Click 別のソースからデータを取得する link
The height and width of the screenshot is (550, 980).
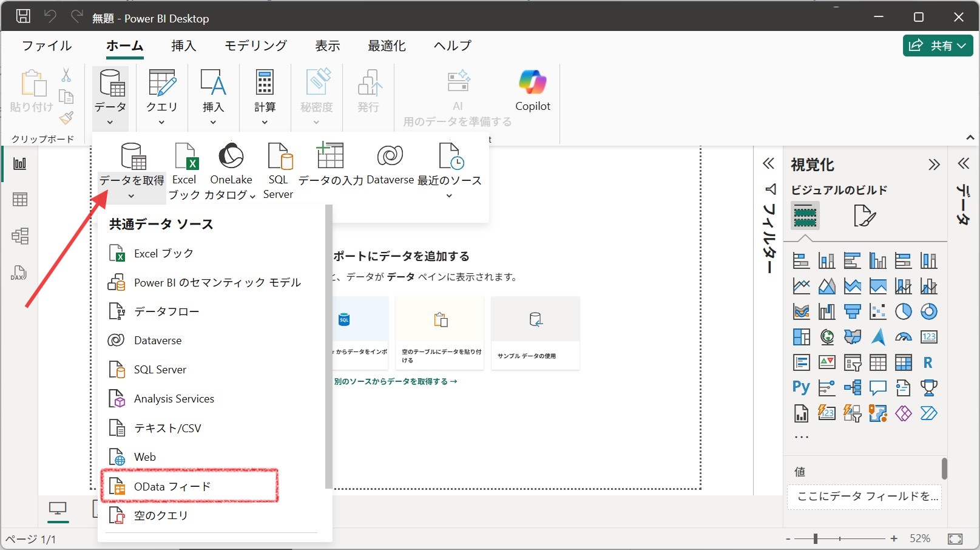pyautogui.click(x=396, y=381)
